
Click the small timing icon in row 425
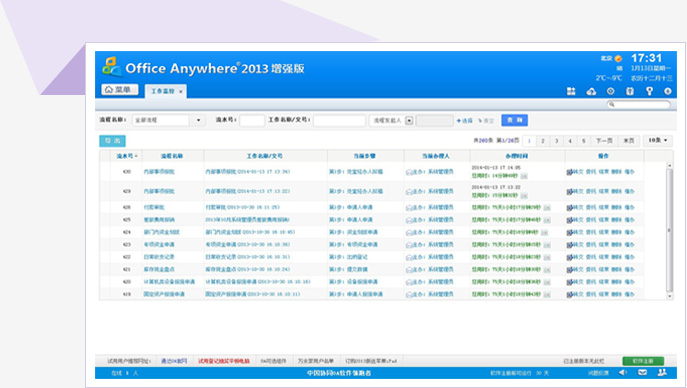547,220
